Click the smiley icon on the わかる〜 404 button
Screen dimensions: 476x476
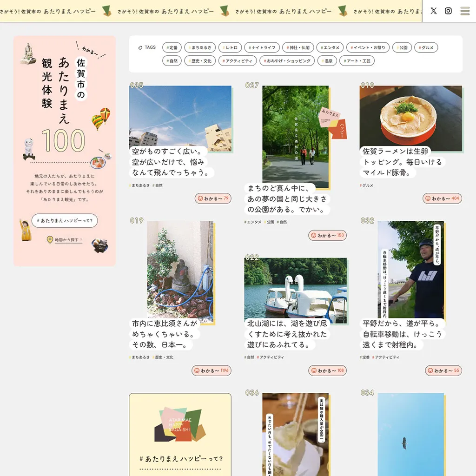point(428,198)
